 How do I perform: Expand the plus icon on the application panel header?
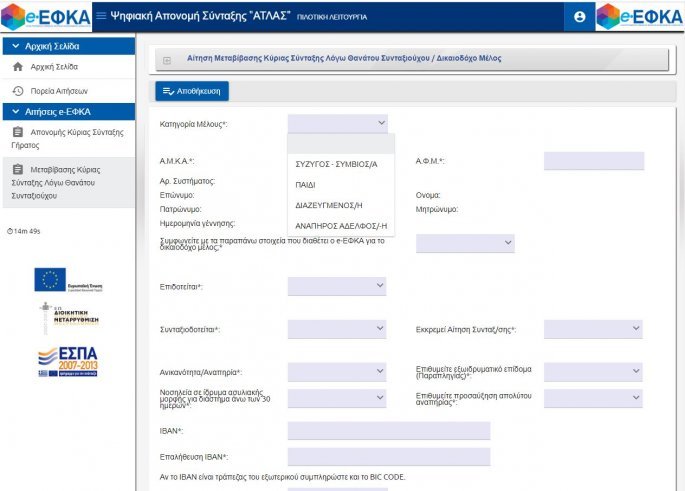point(167,61)
